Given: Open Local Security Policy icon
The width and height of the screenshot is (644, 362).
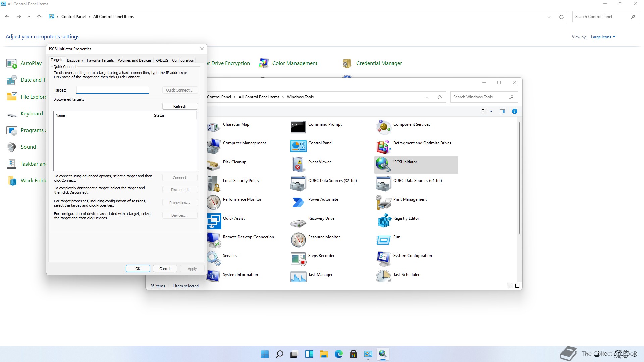Looking at the screenshot, I should [214, 184].
